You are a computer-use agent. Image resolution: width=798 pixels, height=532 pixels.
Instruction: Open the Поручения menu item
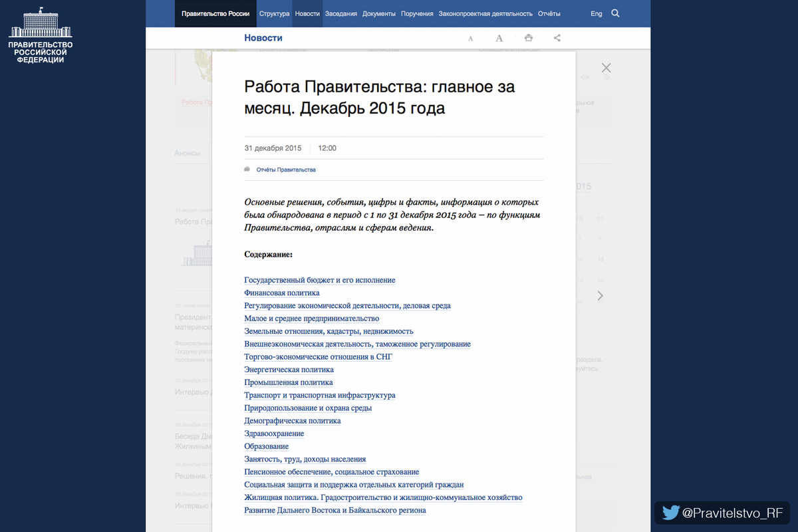point(418,13)
